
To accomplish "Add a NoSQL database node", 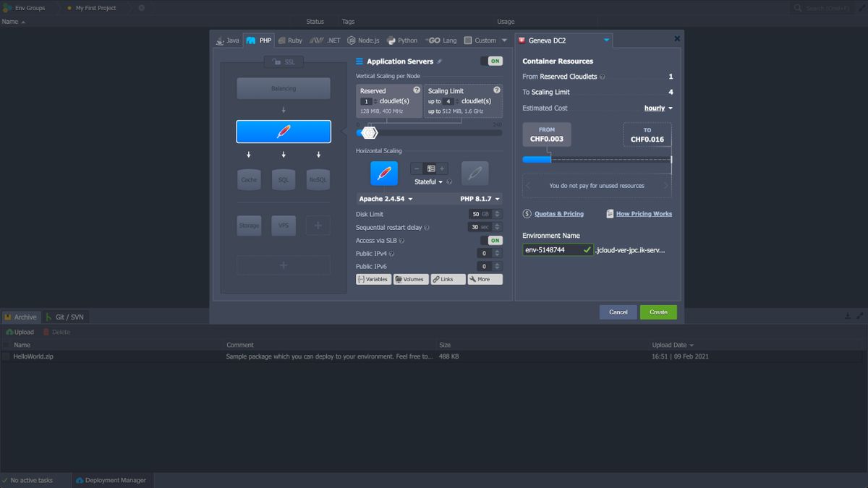I will click(318, 179).
